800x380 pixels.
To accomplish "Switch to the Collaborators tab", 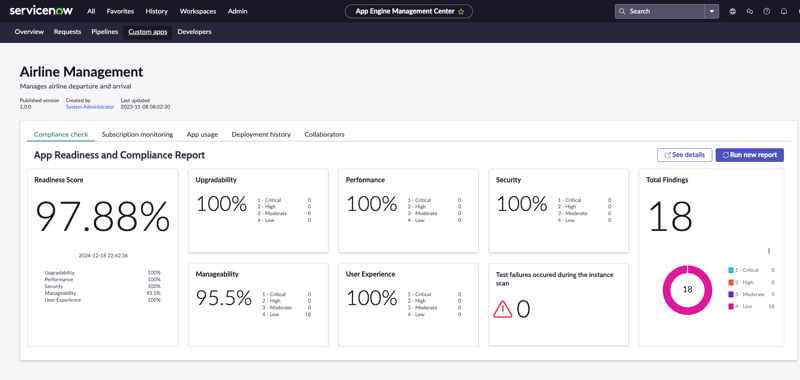I will [324, 135].
